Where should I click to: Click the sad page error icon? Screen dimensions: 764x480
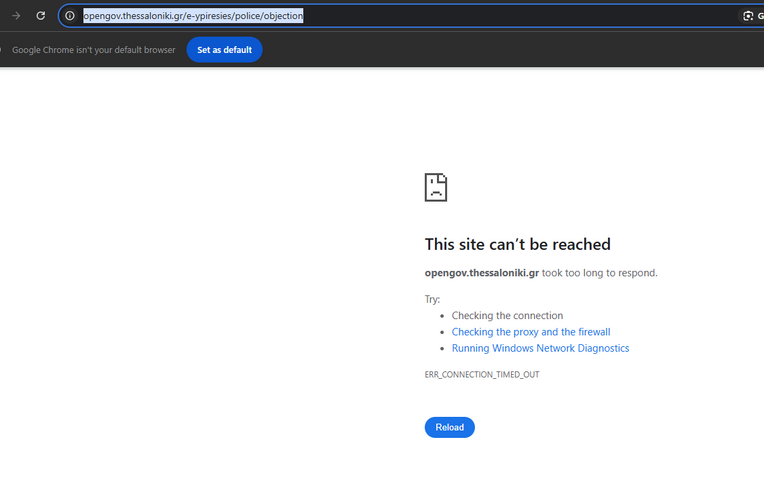point(436,187)
